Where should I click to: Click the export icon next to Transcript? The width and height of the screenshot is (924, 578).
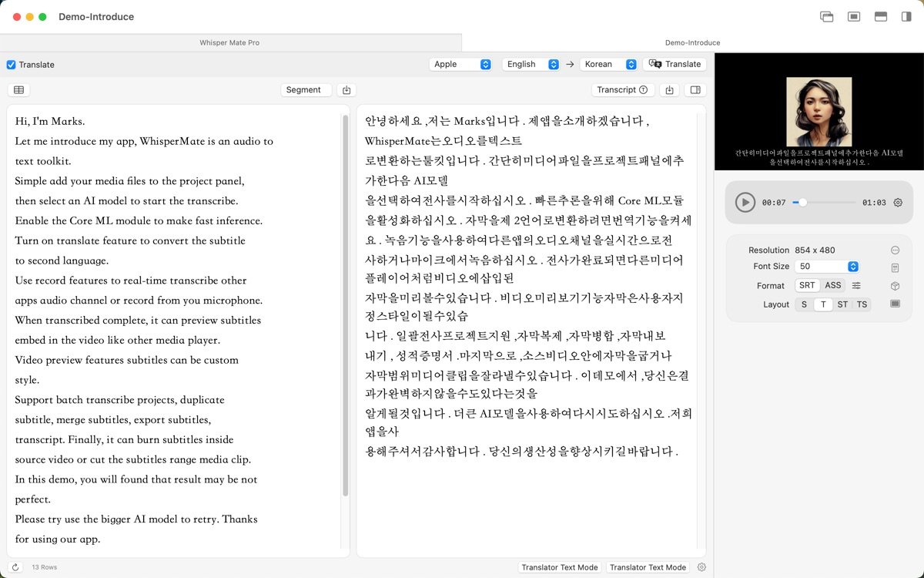669,90
